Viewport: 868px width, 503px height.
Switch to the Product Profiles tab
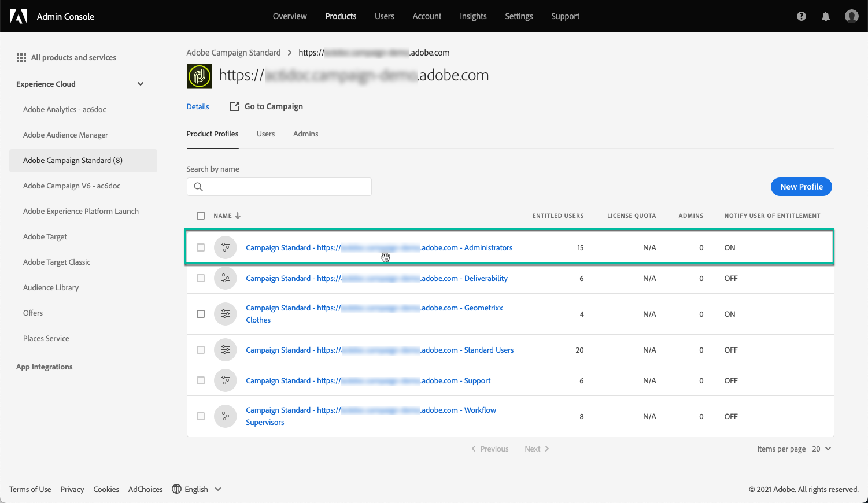pyautogui.click(x=212, y=134)
